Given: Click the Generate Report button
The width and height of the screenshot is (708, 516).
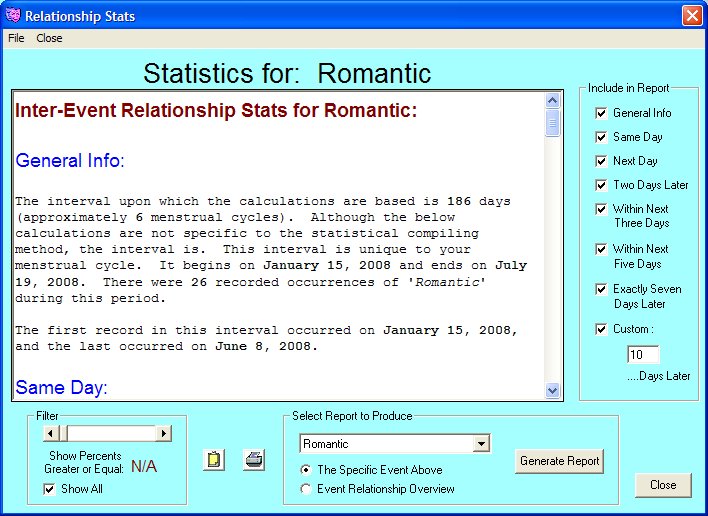Looking at the screenshot, I should 559,461.
